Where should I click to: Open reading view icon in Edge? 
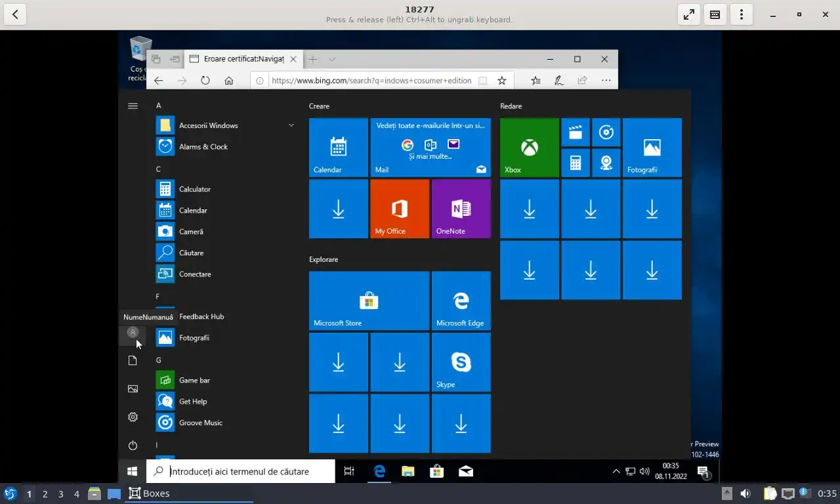pos(482,81)
